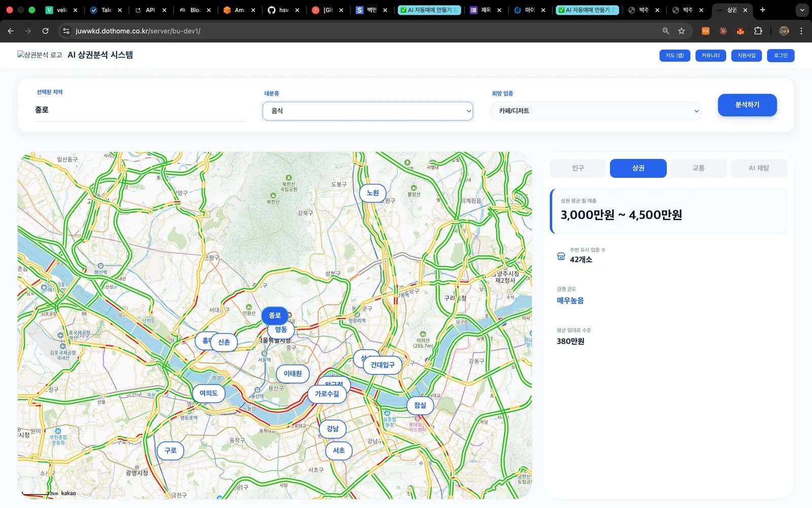Click the 노원 map marker
Image resolution: width=812 pixels, height=508 pixels.
[373, 193]
